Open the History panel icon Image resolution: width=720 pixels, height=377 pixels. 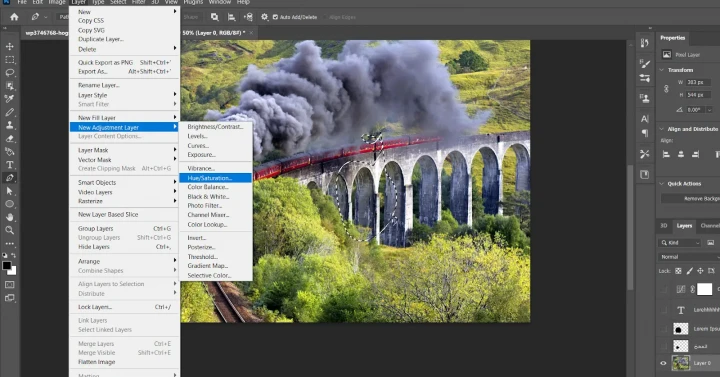[x=645, y=43]
